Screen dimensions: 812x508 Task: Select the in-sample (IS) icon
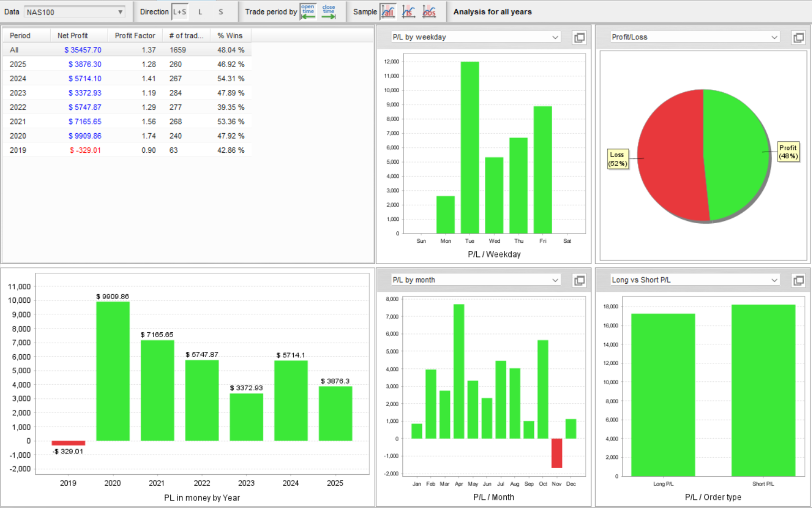[x=408, y=11]
